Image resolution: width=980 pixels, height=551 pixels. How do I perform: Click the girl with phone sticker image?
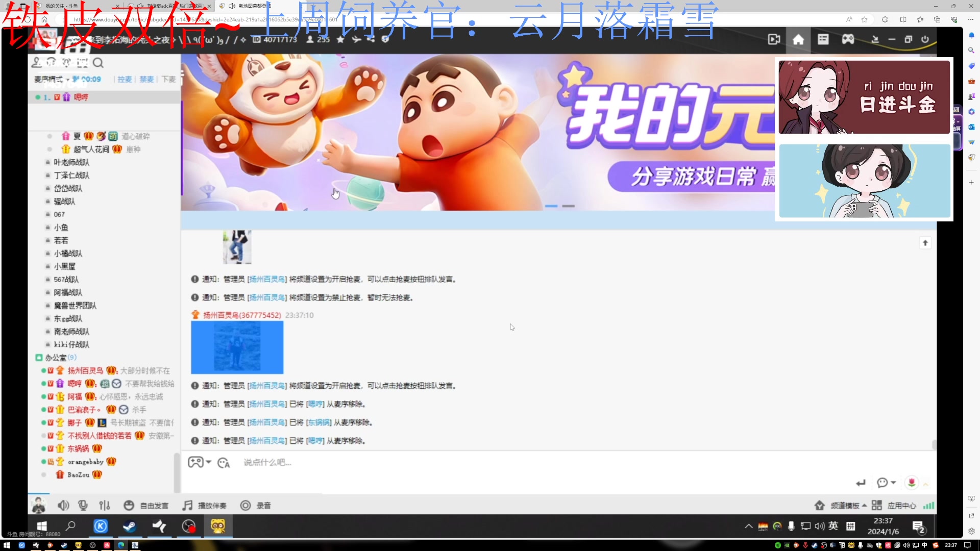tap(864, 181)
